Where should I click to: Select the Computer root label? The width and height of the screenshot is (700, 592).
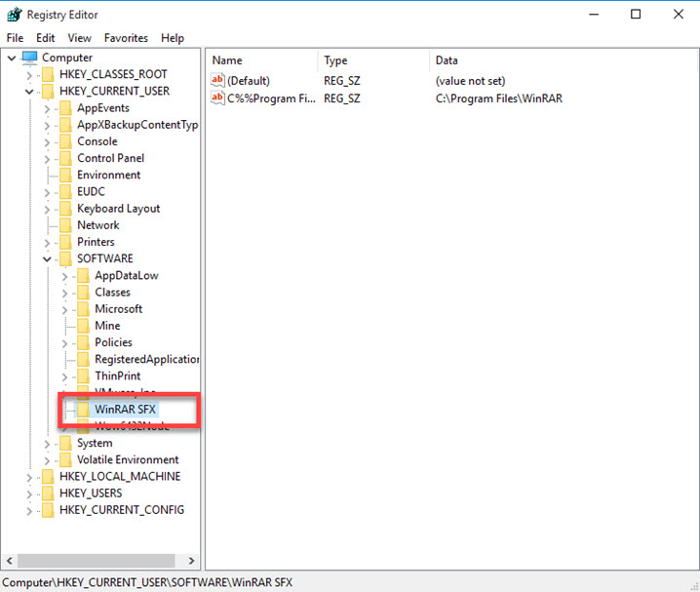click(67, 58)
